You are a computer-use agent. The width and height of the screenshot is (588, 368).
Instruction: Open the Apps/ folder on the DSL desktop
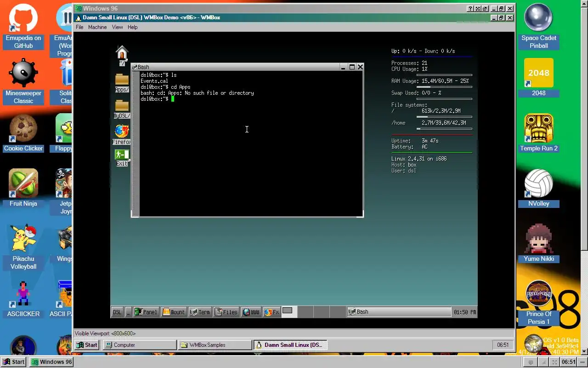[122, 83]
